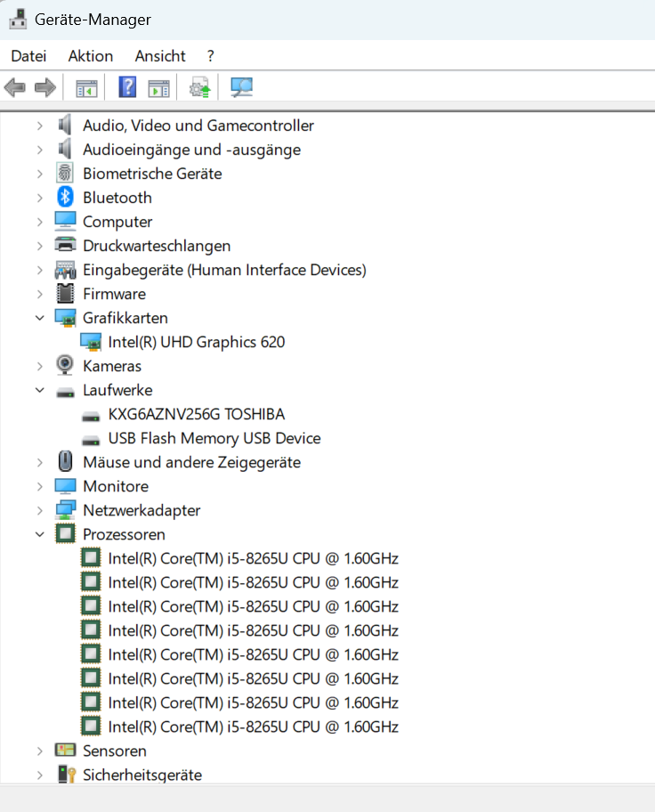Click the icon of the USB Flash Memory entry

(91, 440)
